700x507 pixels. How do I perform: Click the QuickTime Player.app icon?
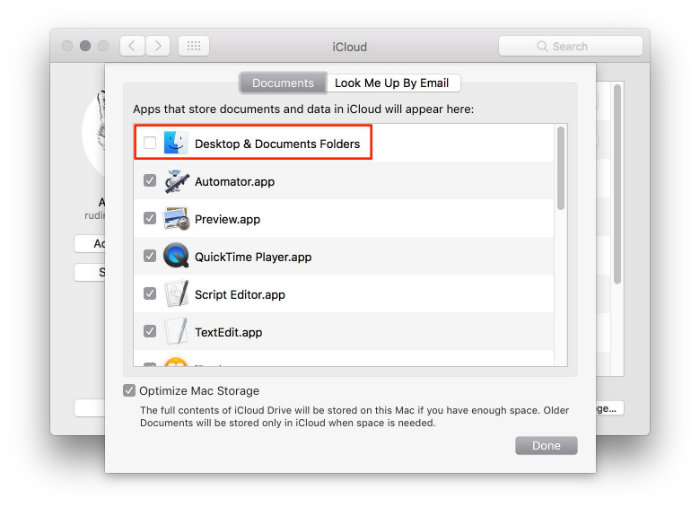tap(176, 256)
